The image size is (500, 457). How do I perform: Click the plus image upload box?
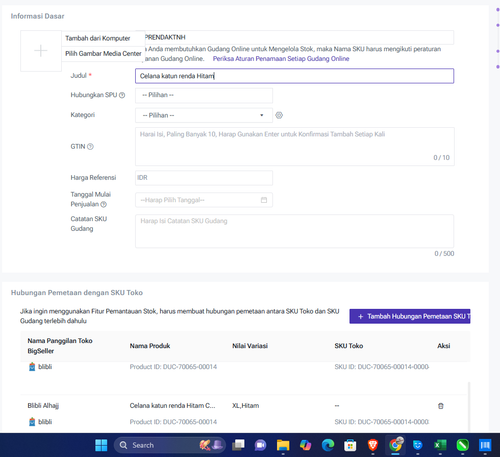(41, 51)
